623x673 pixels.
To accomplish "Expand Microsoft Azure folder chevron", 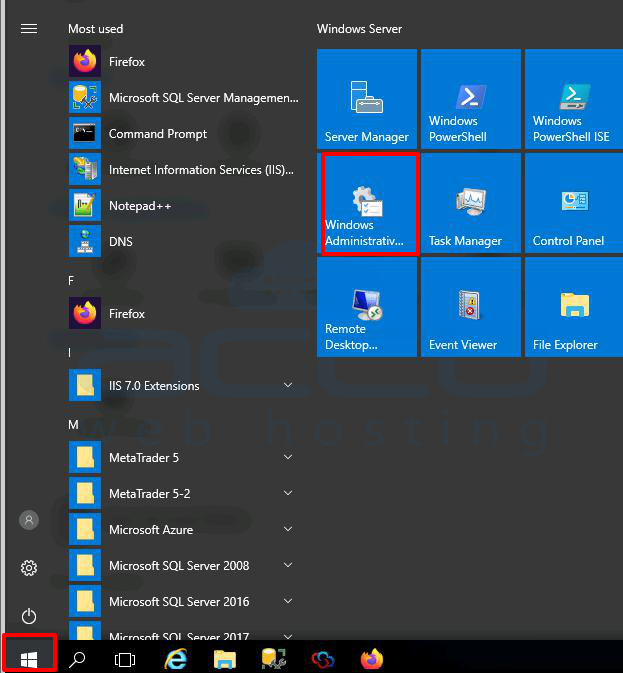I will click(288, 530).
